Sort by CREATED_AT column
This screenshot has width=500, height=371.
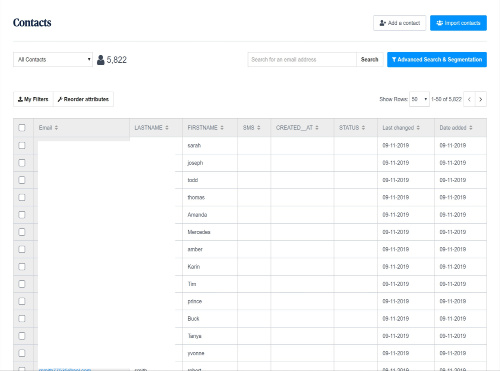297,128
